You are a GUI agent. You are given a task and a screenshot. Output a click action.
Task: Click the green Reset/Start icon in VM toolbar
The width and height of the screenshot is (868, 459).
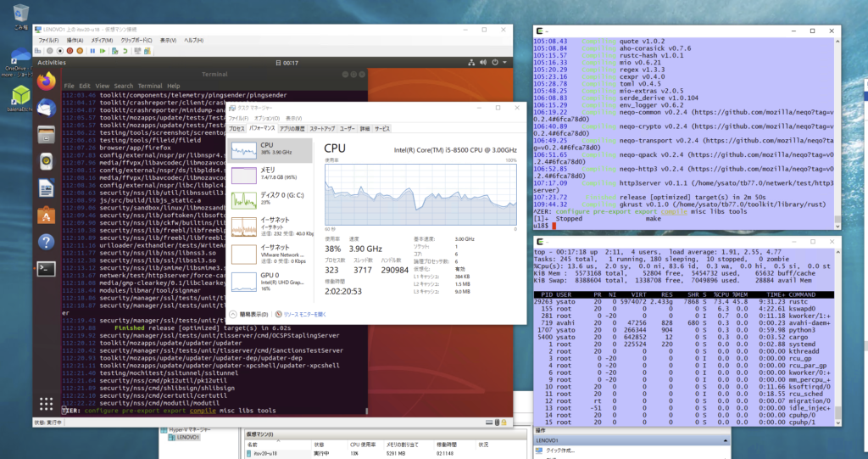103,50
